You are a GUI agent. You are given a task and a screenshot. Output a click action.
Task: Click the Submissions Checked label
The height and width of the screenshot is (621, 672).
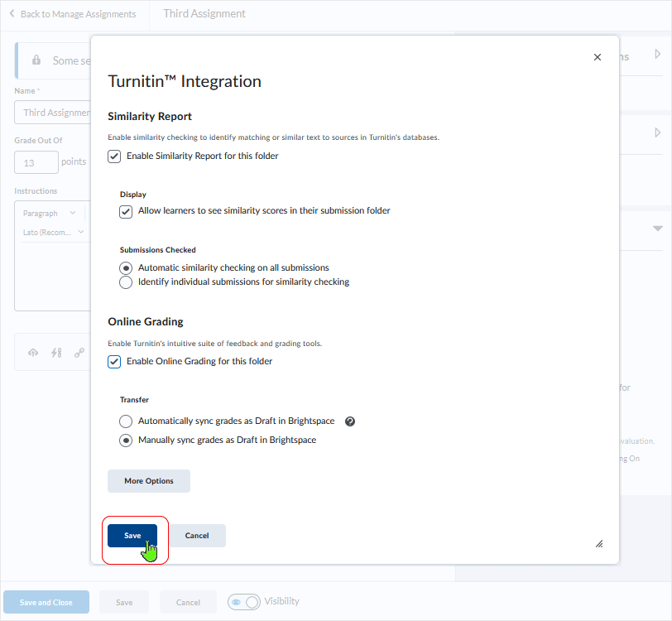(x=158, y=250)
